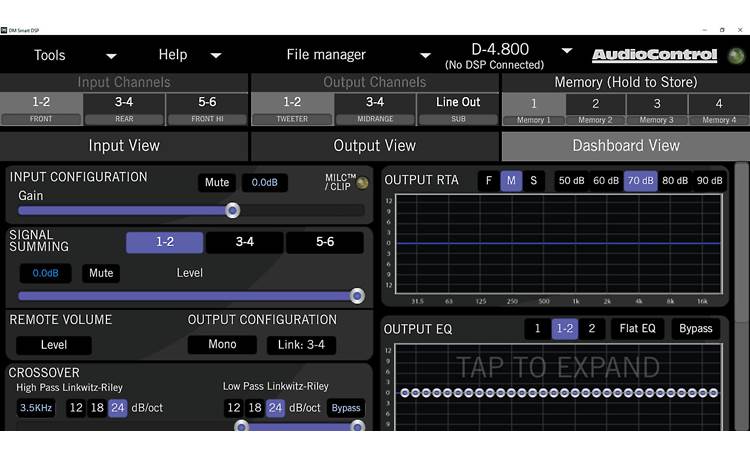Click the DM Smart DSP title bar icon

(5, 29)
